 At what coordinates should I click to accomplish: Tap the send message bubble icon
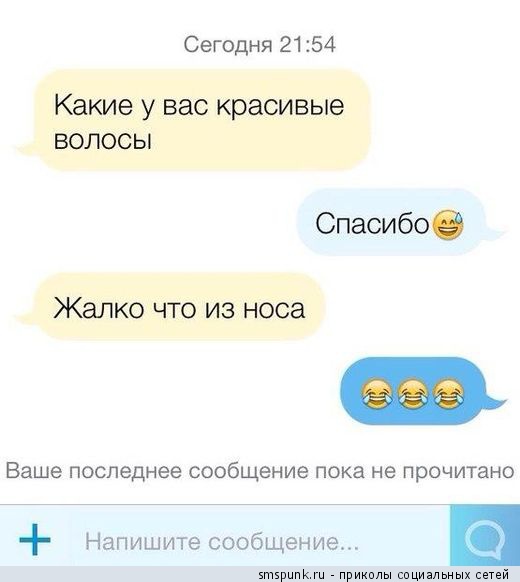pos(485,539)
